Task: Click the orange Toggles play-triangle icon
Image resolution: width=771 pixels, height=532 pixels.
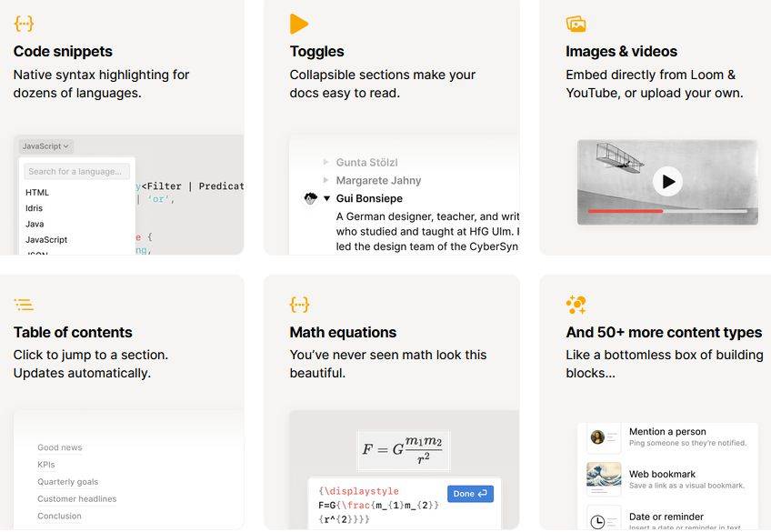Action: [x=299, y=24]
